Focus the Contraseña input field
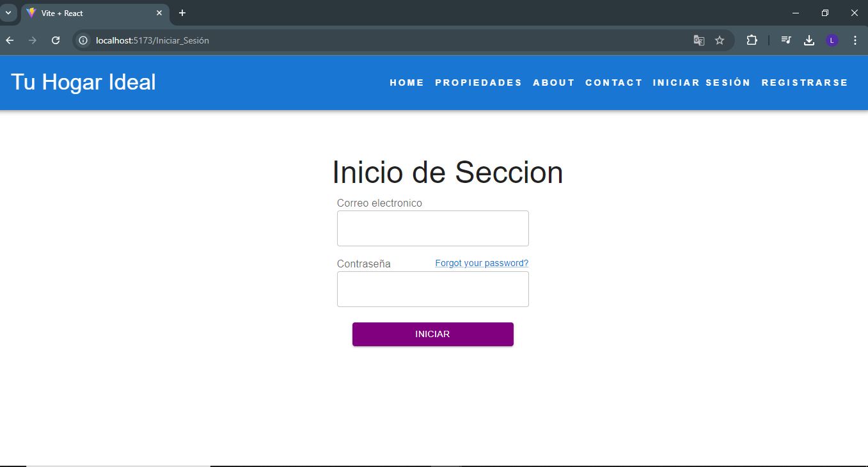Screen dimensions: 868x467 pyautogui.click(x=433, y=289)
